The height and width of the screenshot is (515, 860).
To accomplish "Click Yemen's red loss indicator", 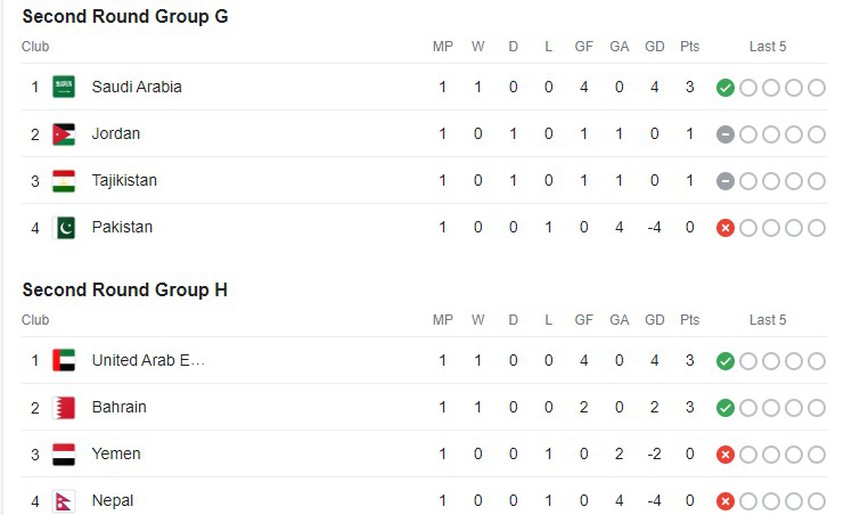I will (x=726, y=454).
